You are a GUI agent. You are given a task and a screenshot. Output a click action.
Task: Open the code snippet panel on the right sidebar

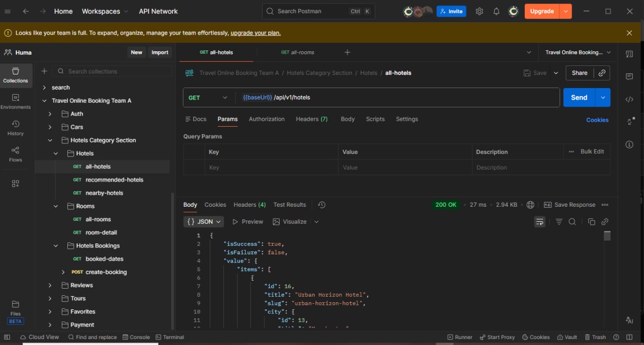pos(629,99)
